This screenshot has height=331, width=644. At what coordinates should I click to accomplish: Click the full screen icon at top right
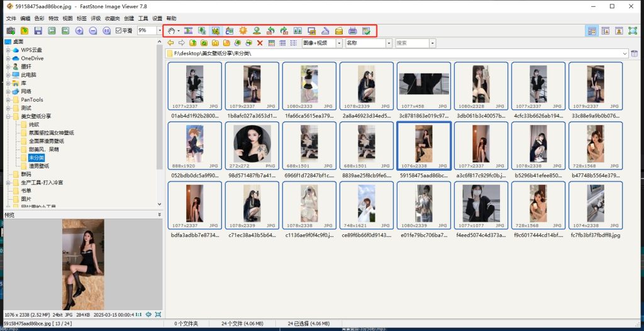click(633, 31)
